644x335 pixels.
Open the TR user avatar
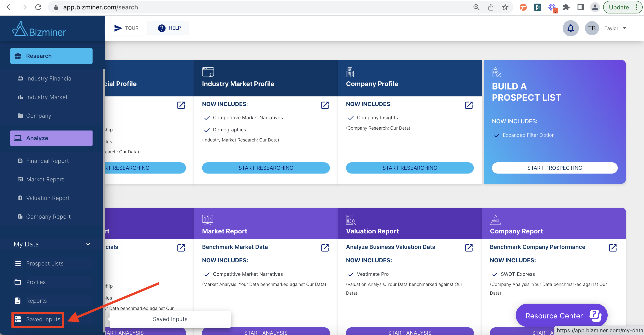point(591,28)
